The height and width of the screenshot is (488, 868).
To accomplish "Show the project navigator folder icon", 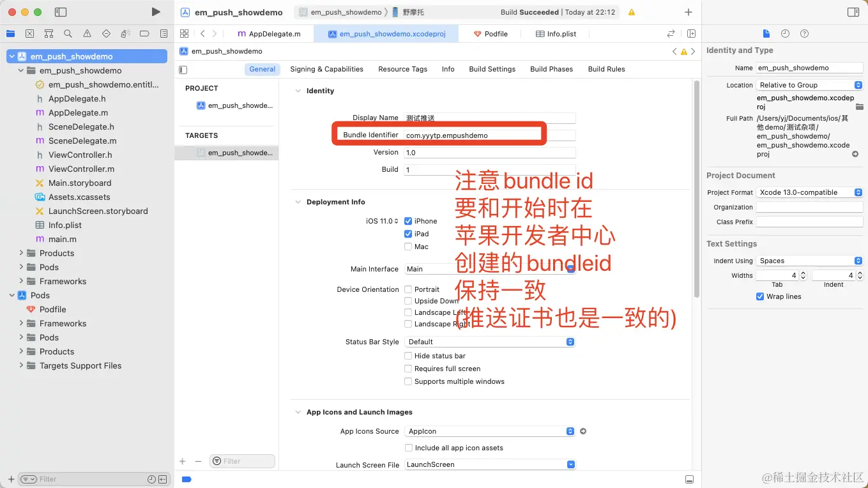I will (10, 33).
